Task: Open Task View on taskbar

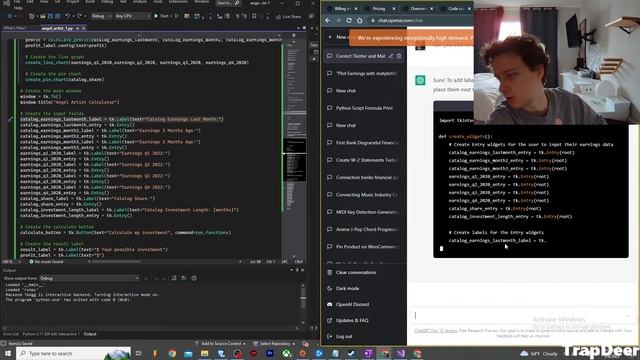Action: 139,353
